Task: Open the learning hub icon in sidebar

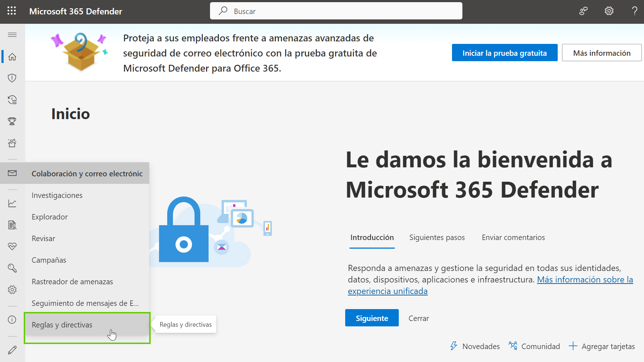Action: [x=12, y=143]
